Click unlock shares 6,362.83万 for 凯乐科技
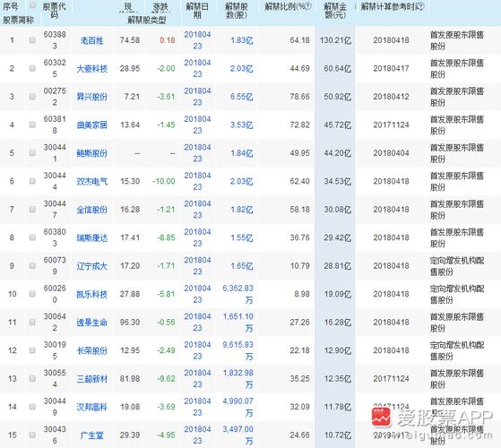501x448 pixels. (238, 294)
